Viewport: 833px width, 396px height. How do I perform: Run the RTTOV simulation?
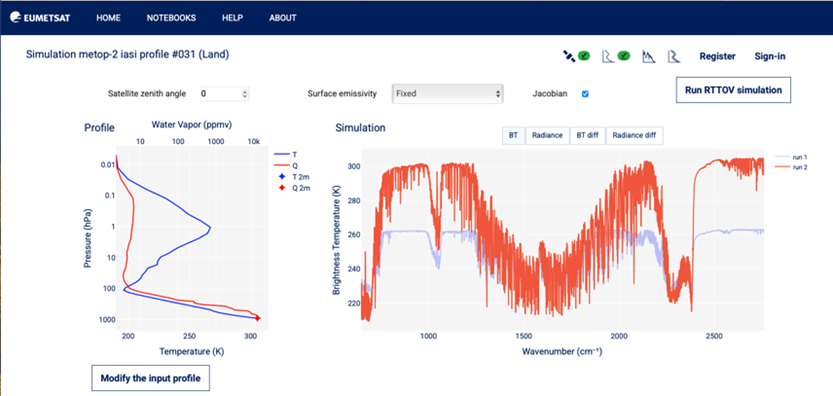[x=733, y=90]
